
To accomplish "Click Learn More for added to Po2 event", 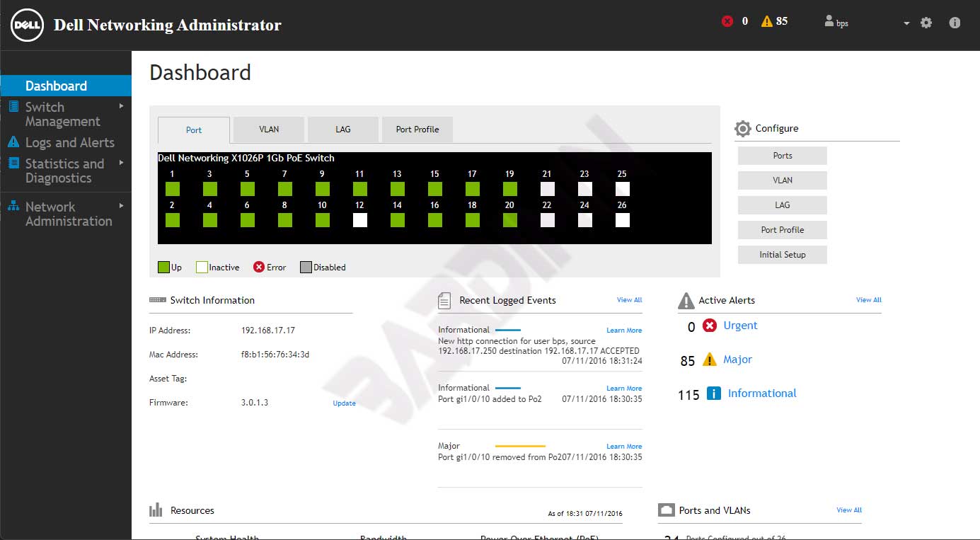I will (x=624, y=389).
